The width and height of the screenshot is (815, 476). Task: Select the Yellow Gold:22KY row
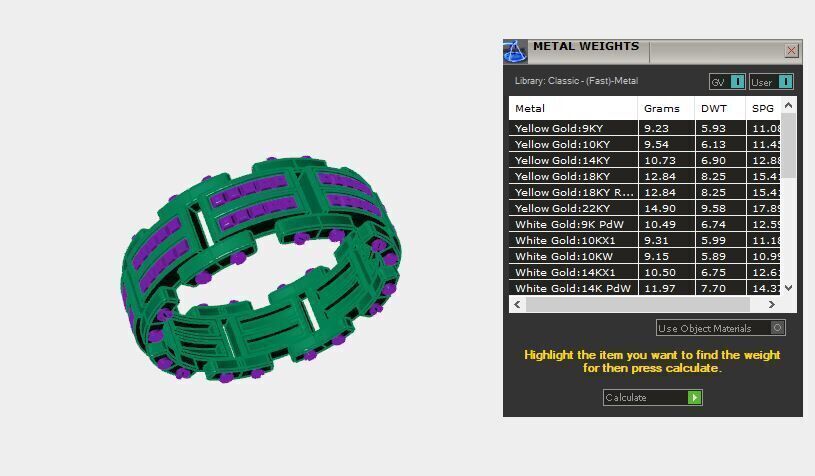(645, 208)
